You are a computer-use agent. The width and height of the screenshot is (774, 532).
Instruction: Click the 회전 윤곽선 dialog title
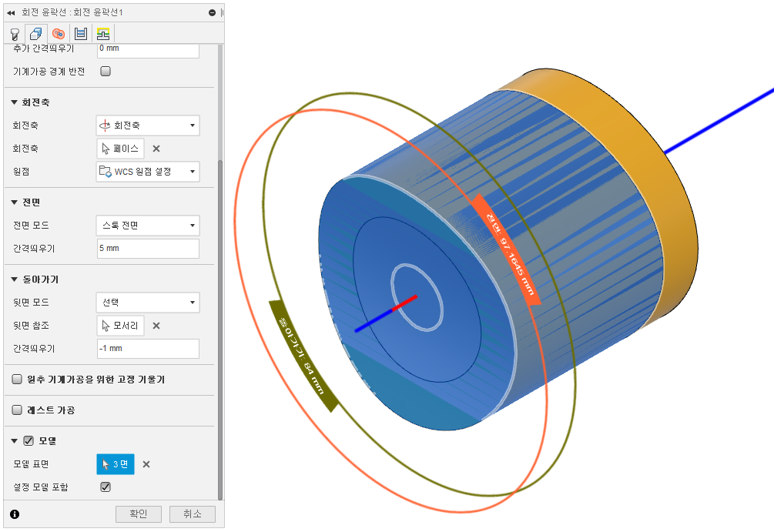[72, 12]
